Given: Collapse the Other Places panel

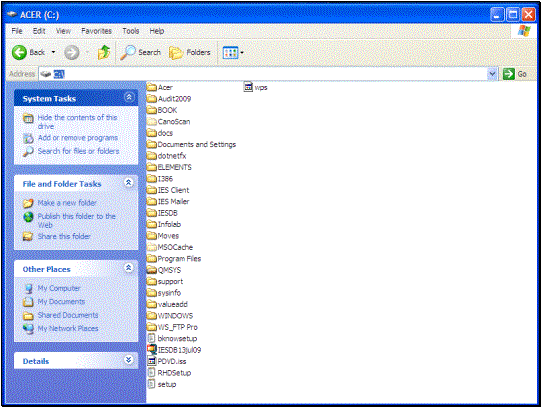Looking at the screenshot, I should click(x=129, y=268).
